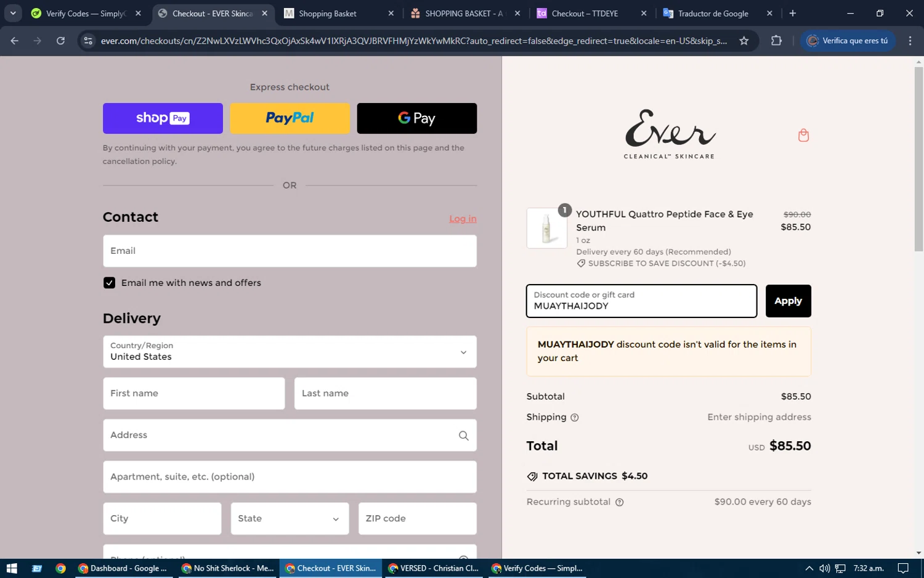This screenshot has width=924, height=578.
Task: Open a new browser tab
Action: pos(793,13)
